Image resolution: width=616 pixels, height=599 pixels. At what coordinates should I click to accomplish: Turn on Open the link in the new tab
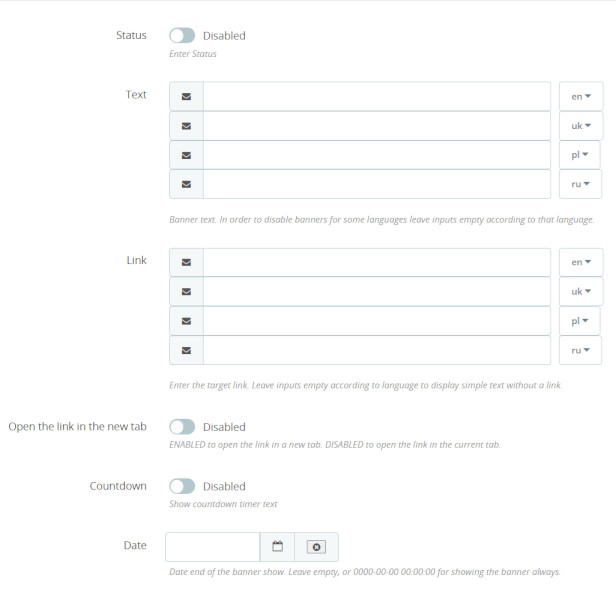[182, 427]
